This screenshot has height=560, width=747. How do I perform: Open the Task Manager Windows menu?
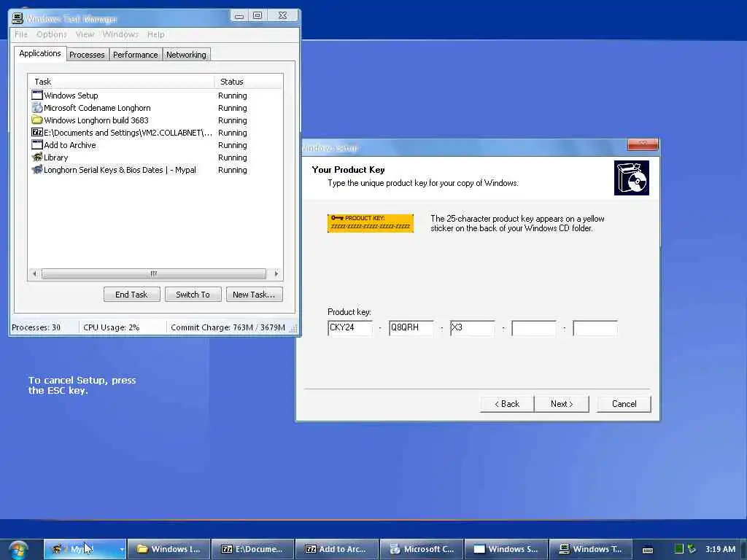point(120,34)
